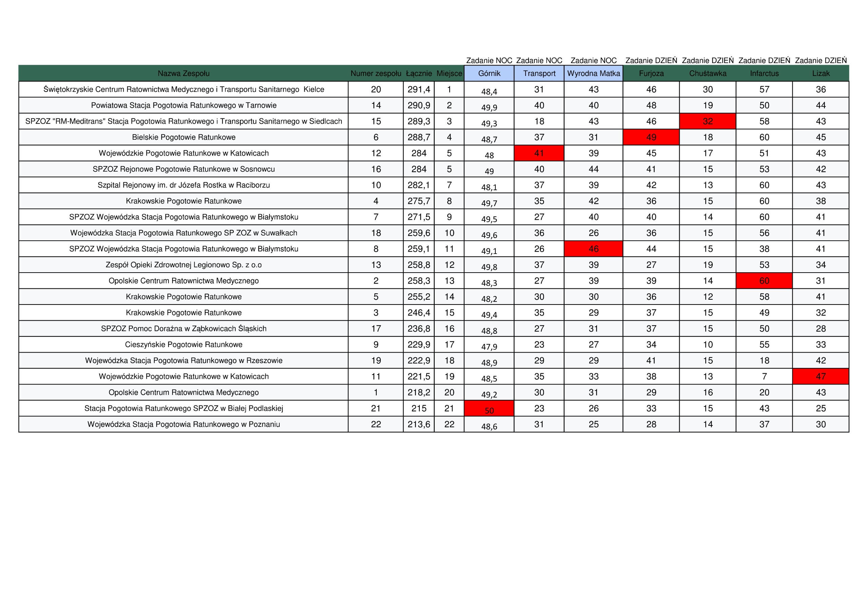Screen dimensions: 868x613
Task: Select the Miejsce header cell
Action: pos(449,73)
